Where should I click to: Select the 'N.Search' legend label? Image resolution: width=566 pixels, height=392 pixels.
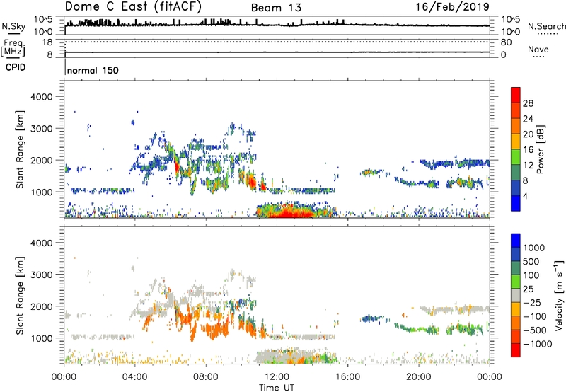546,26
